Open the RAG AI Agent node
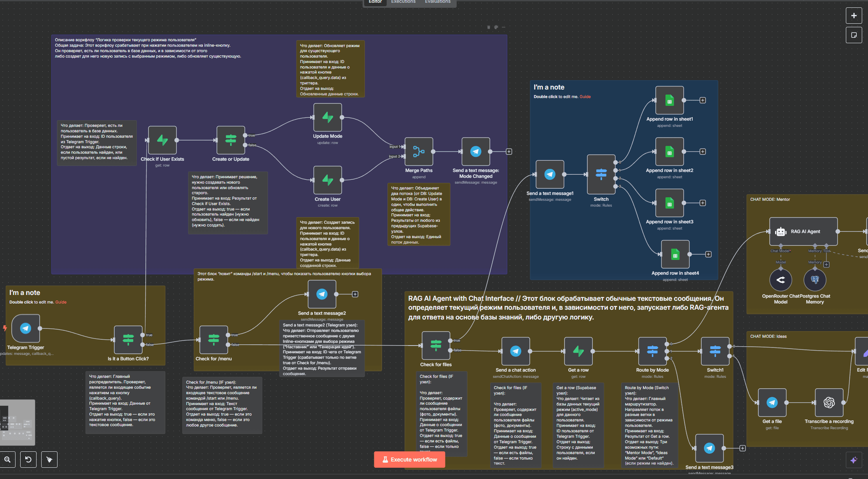 [803, 232]
